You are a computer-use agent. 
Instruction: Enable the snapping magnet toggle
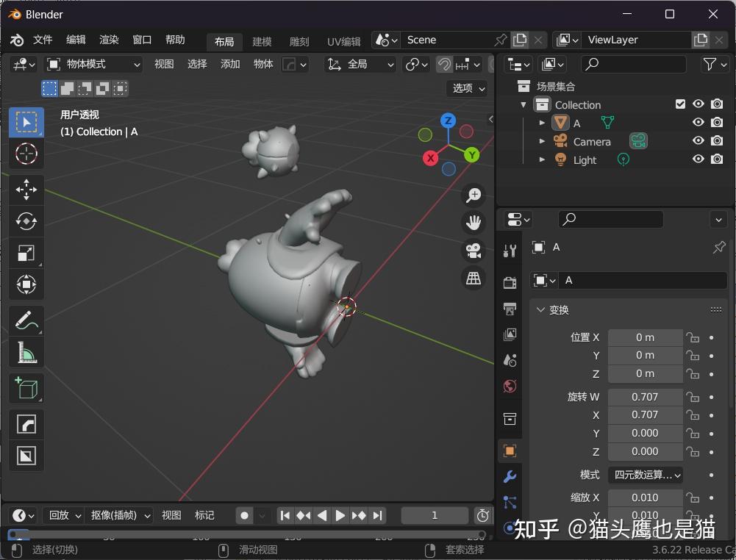coord(443,64)
